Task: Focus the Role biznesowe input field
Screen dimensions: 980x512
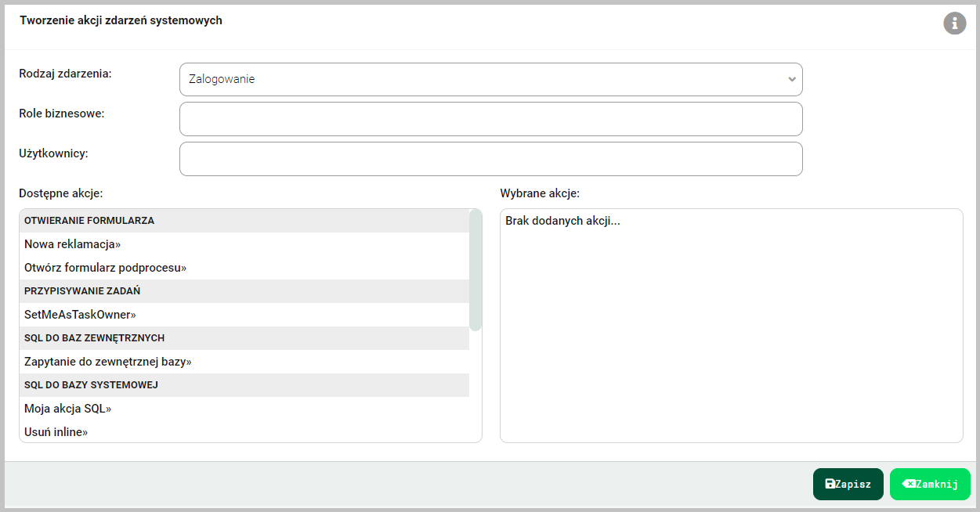Action: (x=491, y=119)
